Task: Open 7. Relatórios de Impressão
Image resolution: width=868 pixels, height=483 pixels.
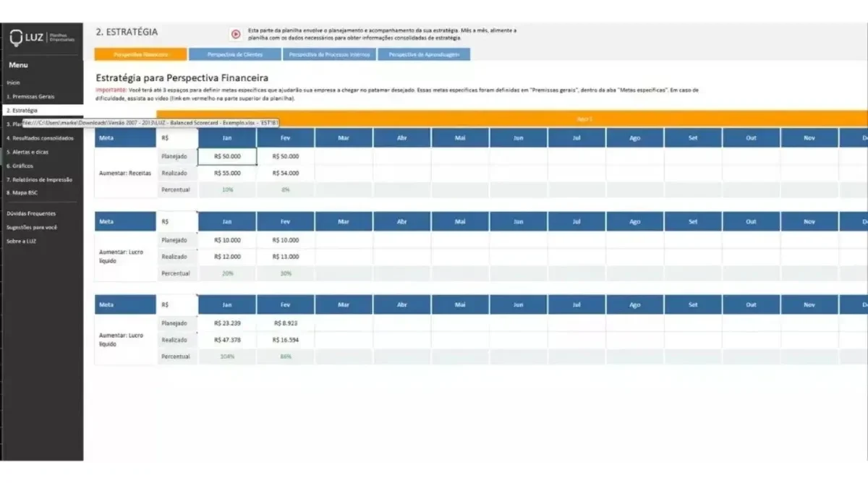Action: (x=40, y=179)
